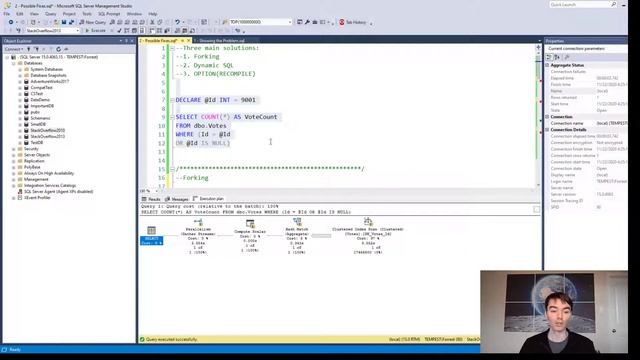640x360 pixels.
Task: Click the Categorized icon in Properties panel
Action: pos(549,58)
